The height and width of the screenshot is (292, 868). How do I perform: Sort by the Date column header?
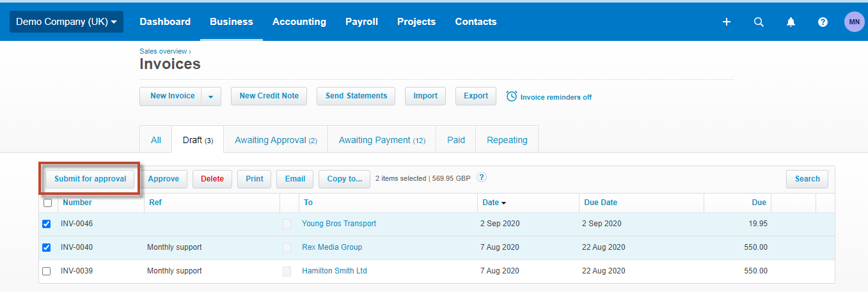coord(494,203)
